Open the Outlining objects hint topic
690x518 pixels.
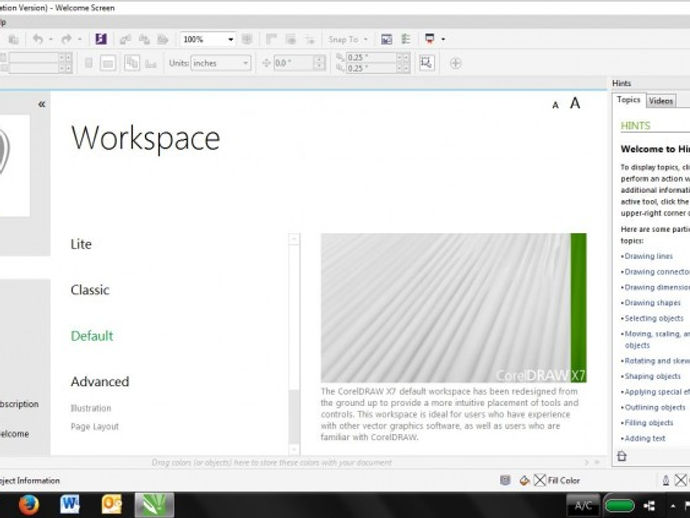[x=655, y=408]
